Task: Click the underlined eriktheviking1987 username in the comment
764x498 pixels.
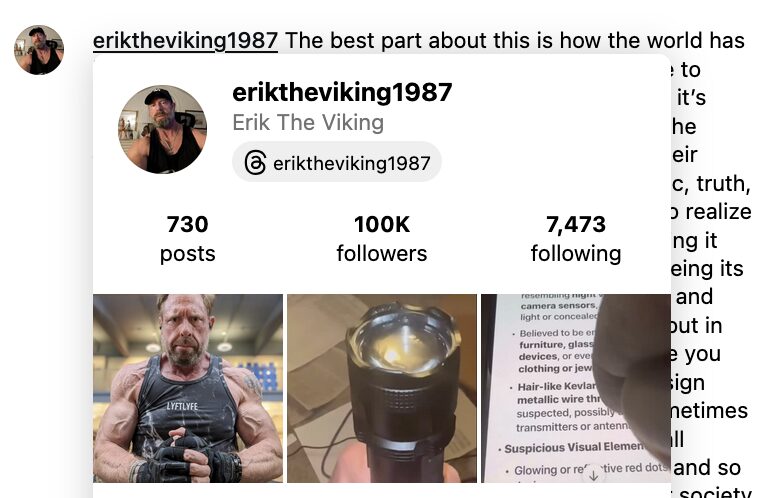Action: 185,40
